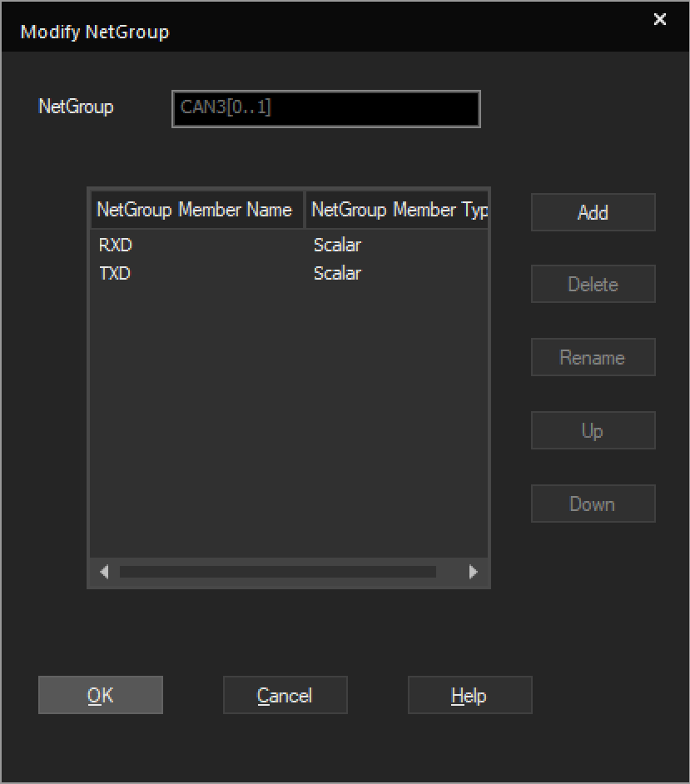Click the left scroll arrow of the member list
Viewport: 690px width, 784px height.
click(x=104, y=572)
